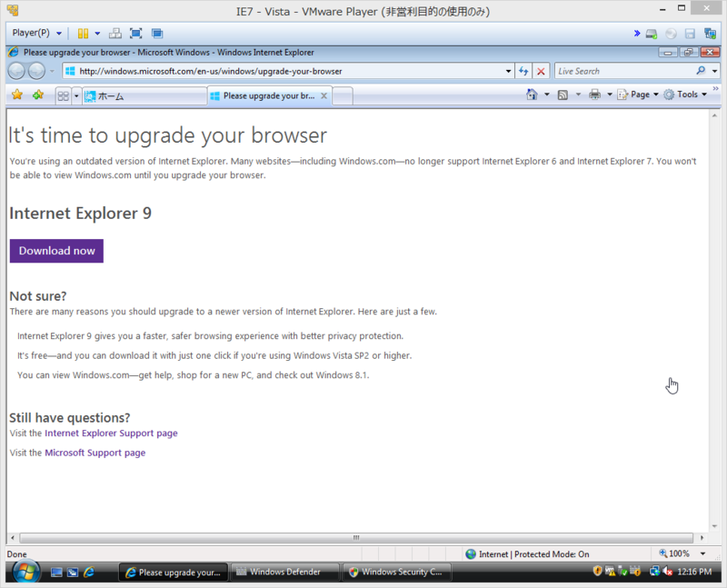Click the horizontal scrollbar right arrow
The image size is (727, 588).
pyautogui.click(x=702, y=538)
